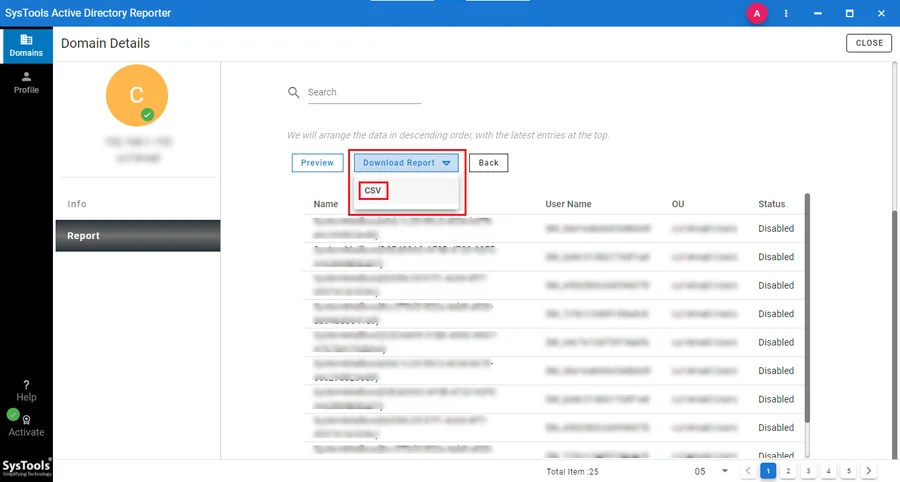Go to the next page arrow
This screenshot has width=900, height=482.
tap(868, 471)
